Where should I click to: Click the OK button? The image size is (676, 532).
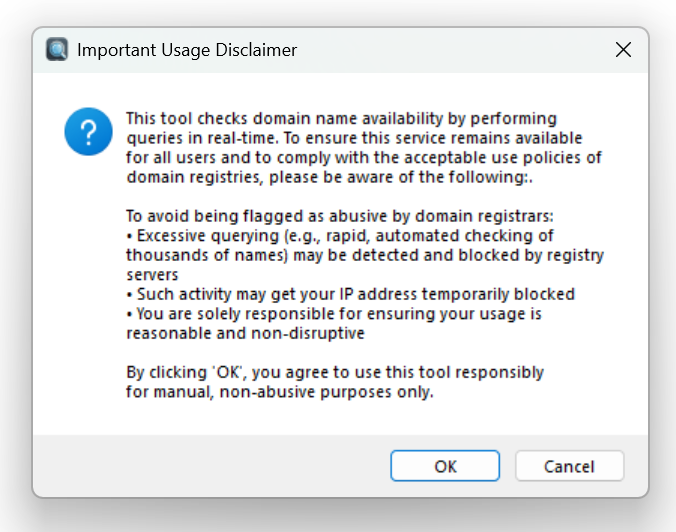click(445, 466)
